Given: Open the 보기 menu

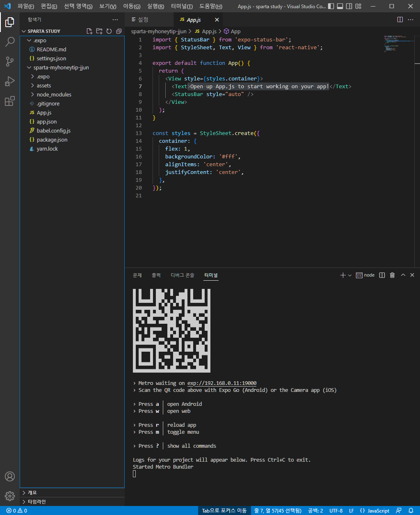Looking at the screenshot, I should tap(108, 6).
